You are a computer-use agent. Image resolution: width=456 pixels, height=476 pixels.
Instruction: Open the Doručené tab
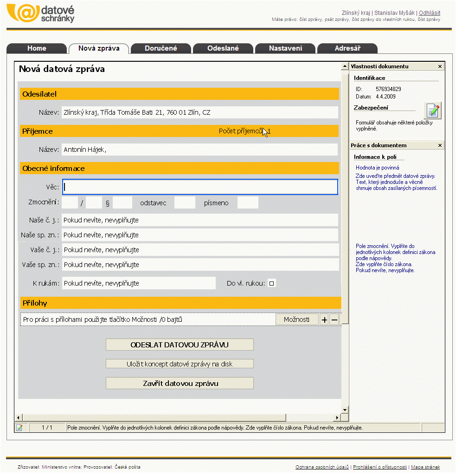click(x=161, y=48)
